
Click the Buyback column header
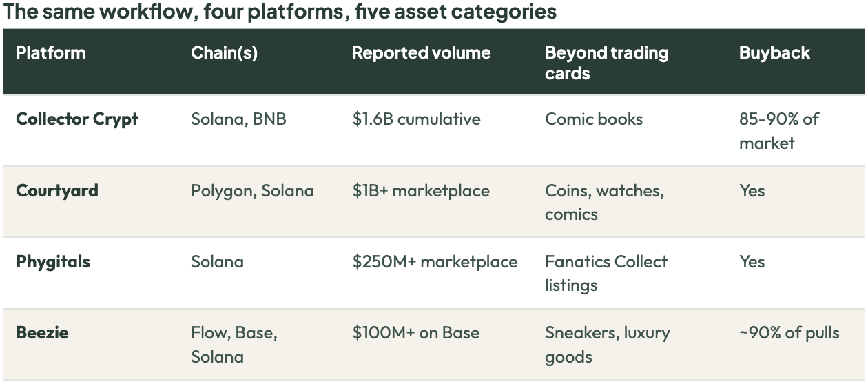click(774, 53)
